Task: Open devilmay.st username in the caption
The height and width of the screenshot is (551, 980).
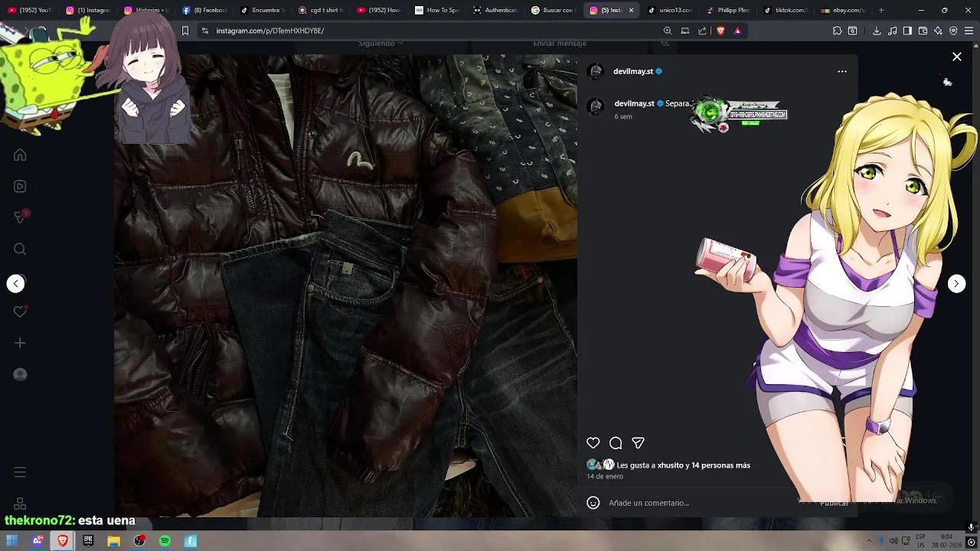Action: (634, 103)
